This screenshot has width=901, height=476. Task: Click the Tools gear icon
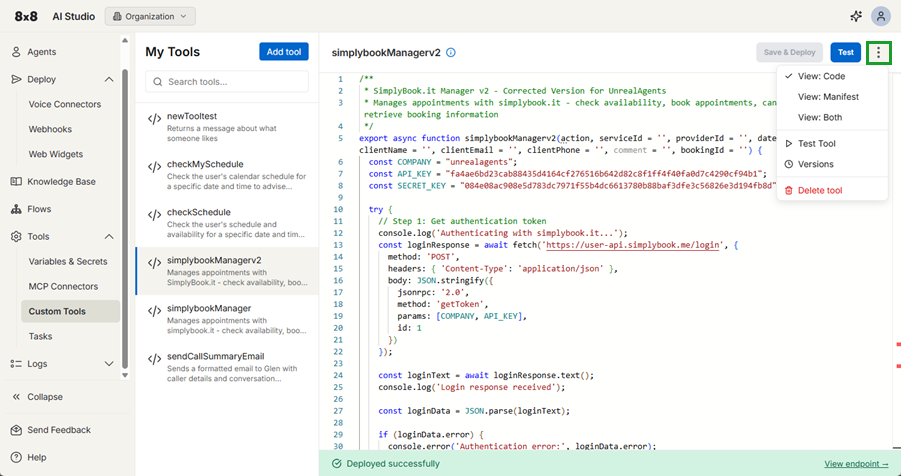point(16,236)
